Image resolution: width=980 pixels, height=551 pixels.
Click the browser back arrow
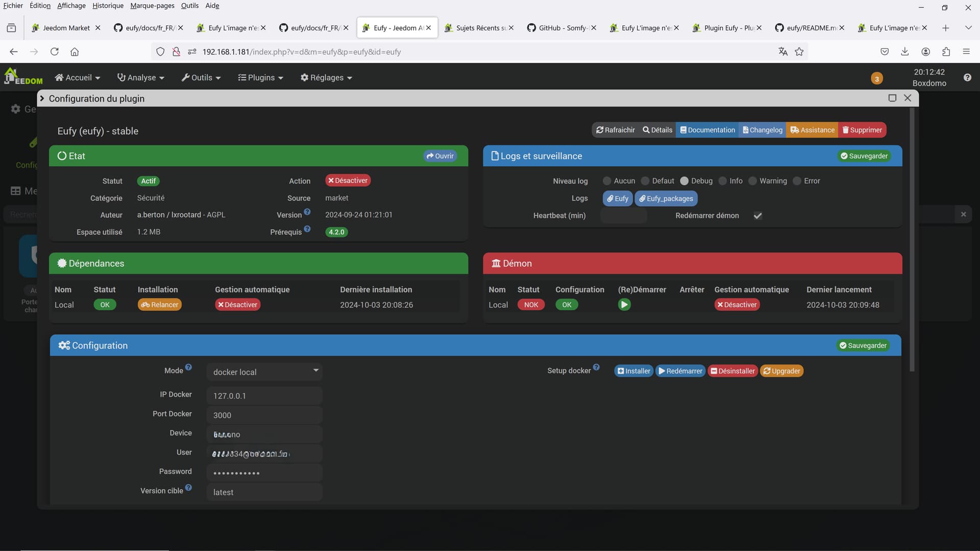(14, 52)
